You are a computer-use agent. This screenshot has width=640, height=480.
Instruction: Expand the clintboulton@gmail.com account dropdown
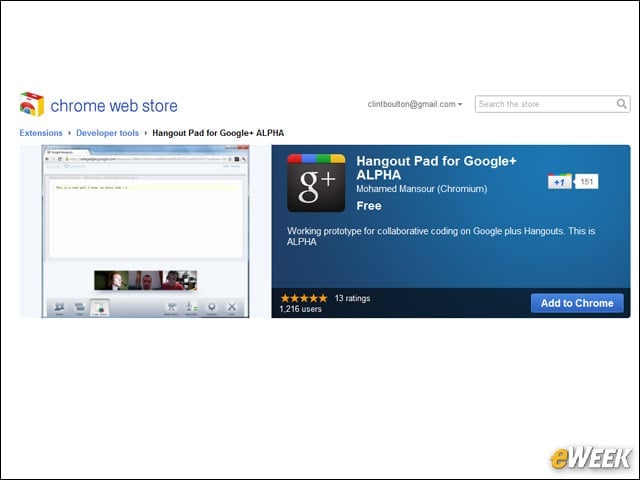click(x=415, y=104)
